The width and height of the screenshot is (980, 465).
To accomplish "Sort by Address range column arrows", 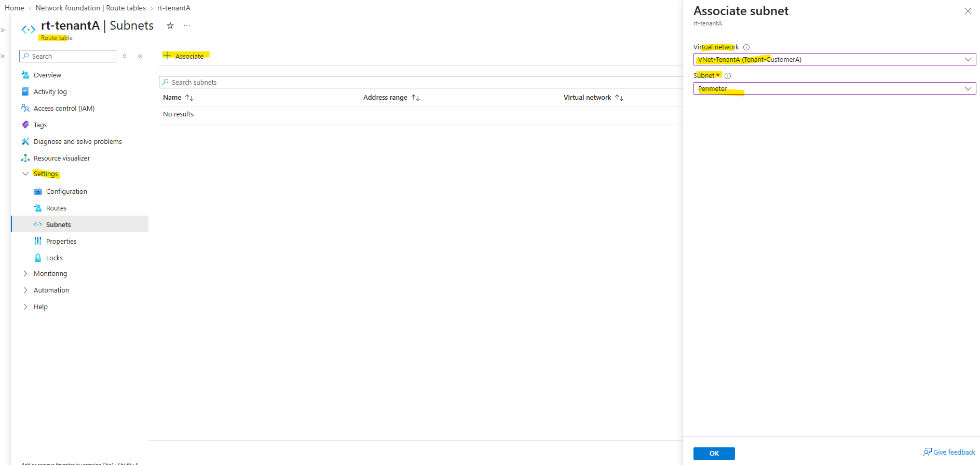I will pos(416,98).
